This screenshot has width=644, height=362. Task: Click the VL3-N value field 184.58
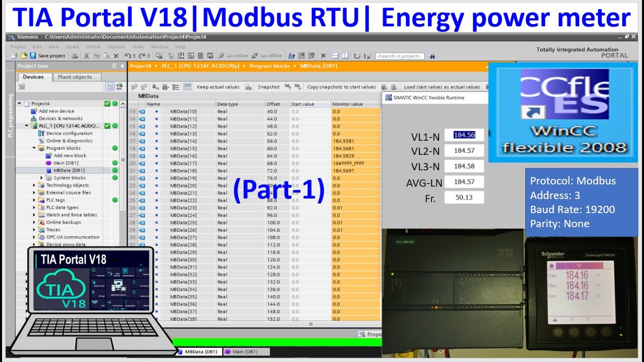[464, 166]
